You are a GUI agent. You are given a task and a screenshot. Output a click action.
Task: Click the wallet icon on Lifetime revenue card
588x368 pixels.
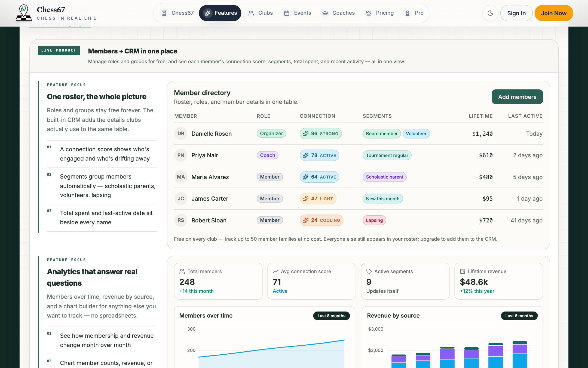click(x=463, y=272)
